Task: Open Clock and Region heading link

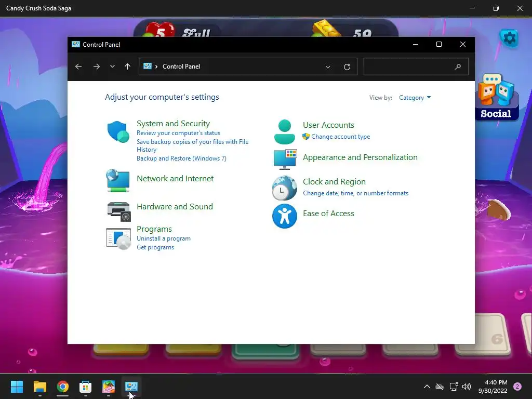Action: (x=334, y=182)
